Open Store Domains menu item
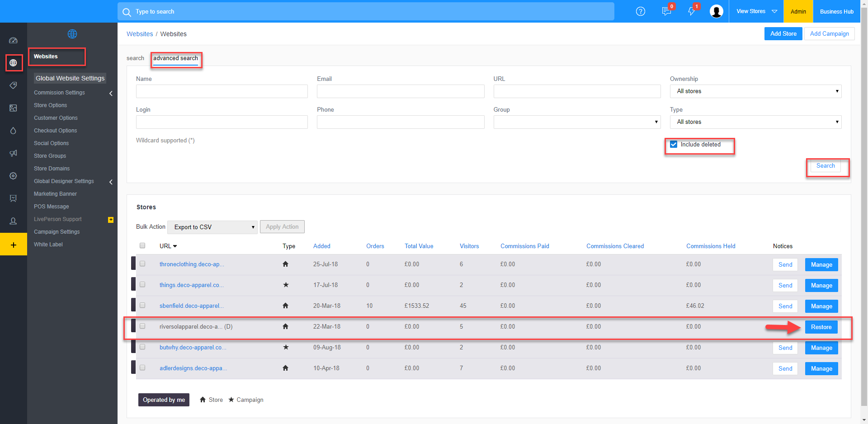Image resolution: width=868 pixels, height=424 pixels. tap(52, 169)
